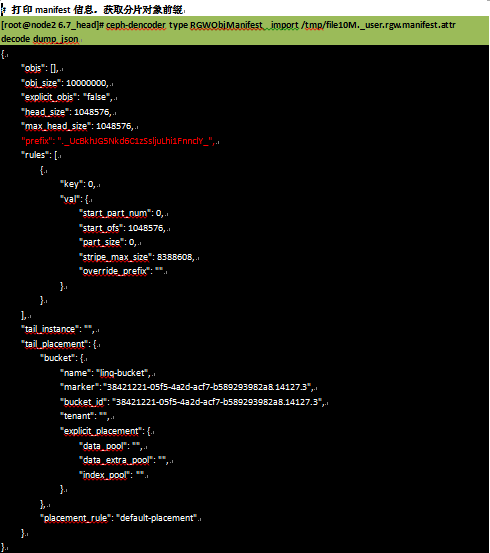
Task: Click the "explicit_placement" opening line
Action: point(105,431)
